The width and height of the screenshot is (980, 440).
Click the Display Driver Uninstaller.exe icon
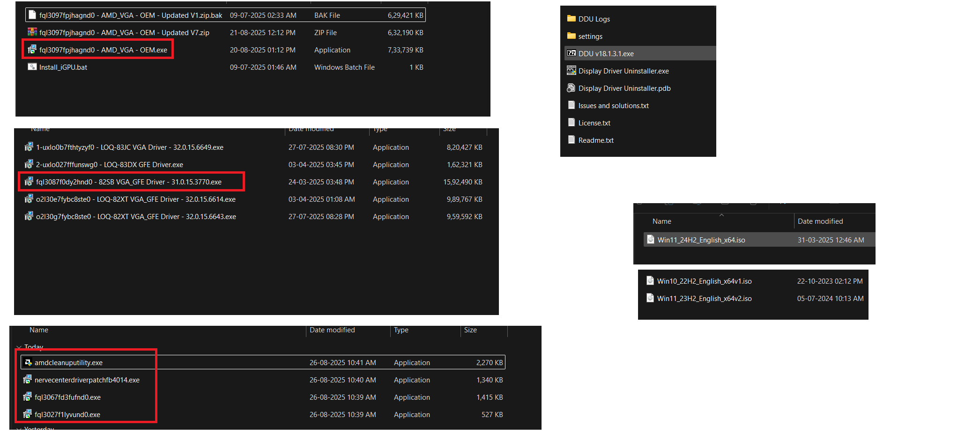pos(571,71)
